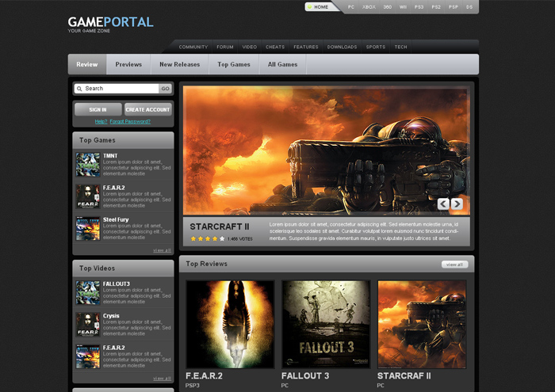Open the Cheats menu item

[x=275, y=47]
